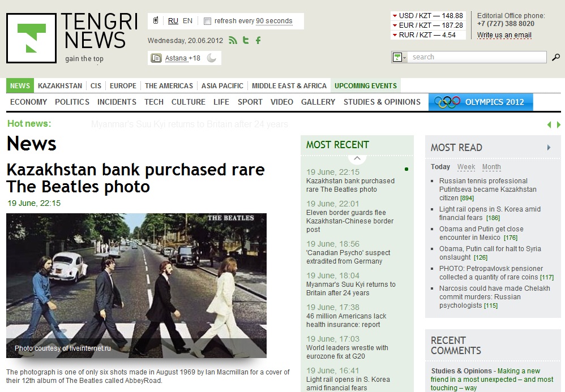Viewport: 565px width, 392px height.
Task: Click the USD / KZT exchange rate
Action: (x=428, y=16)
